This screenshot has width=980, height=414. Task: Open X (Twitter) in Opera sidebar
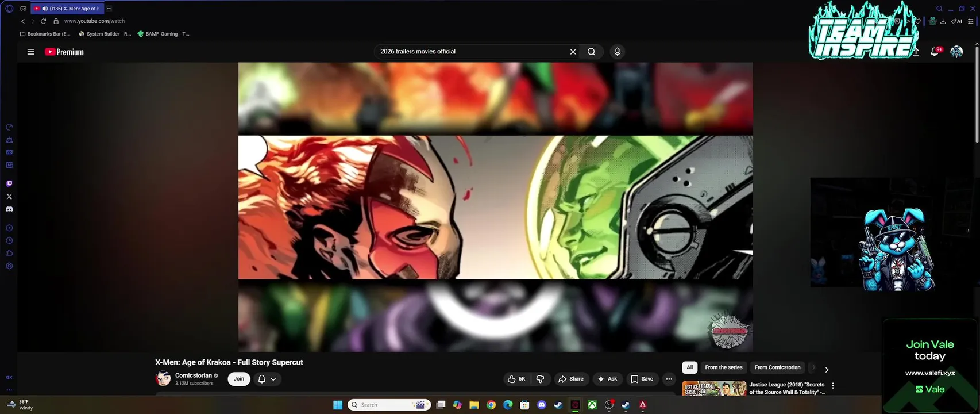(x=9, y=197)
